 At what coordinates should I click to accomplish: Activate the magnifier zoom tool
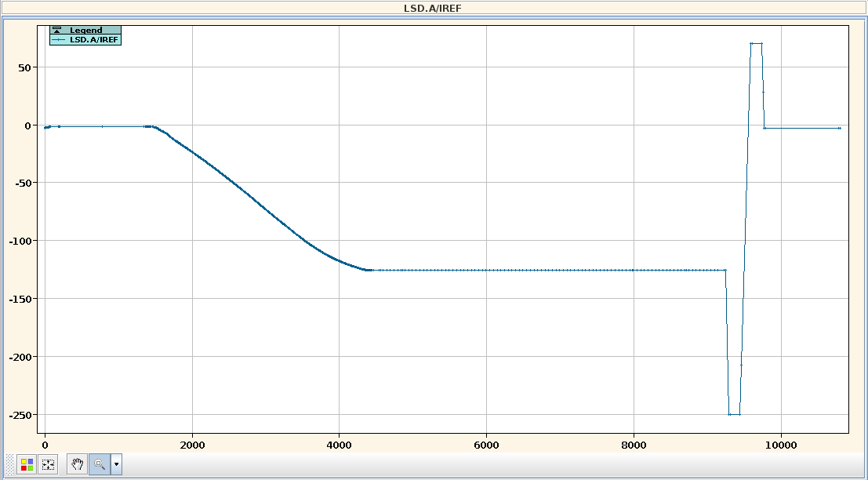pos(100,464)
